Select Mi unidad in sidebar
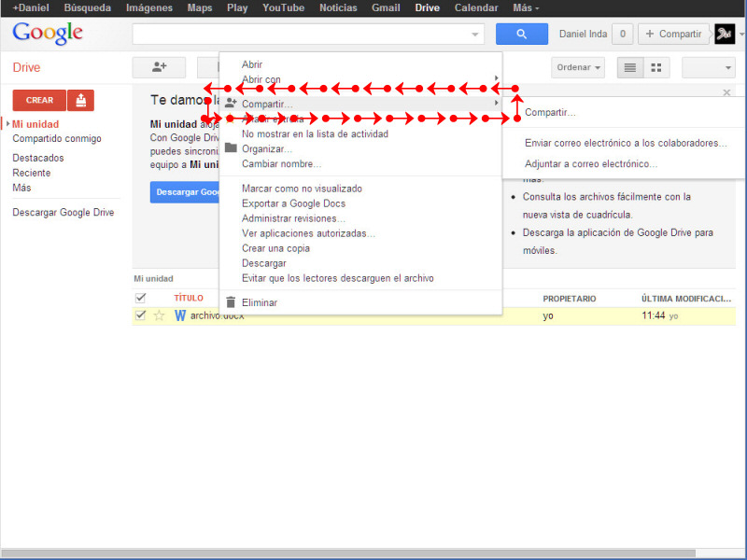This screenshot has height=560, width=747. coord(35,124)
